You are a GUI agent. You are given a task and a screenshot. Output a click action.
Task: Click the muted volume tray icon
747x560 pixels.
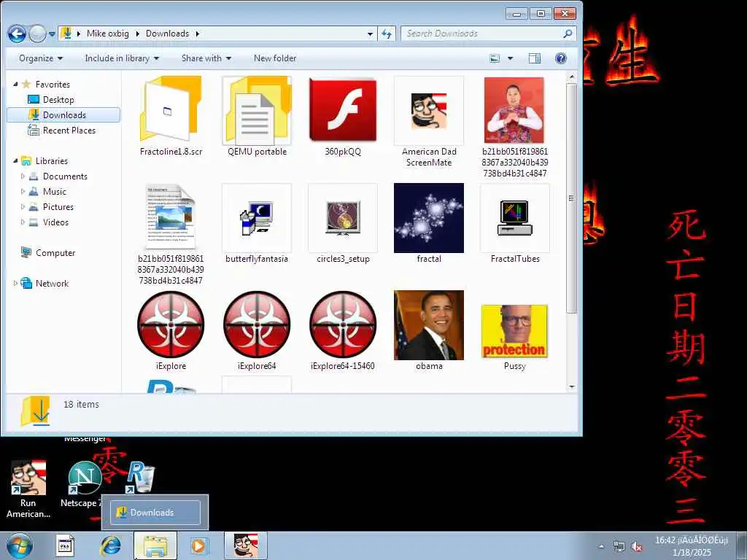[x=636, y=546]
